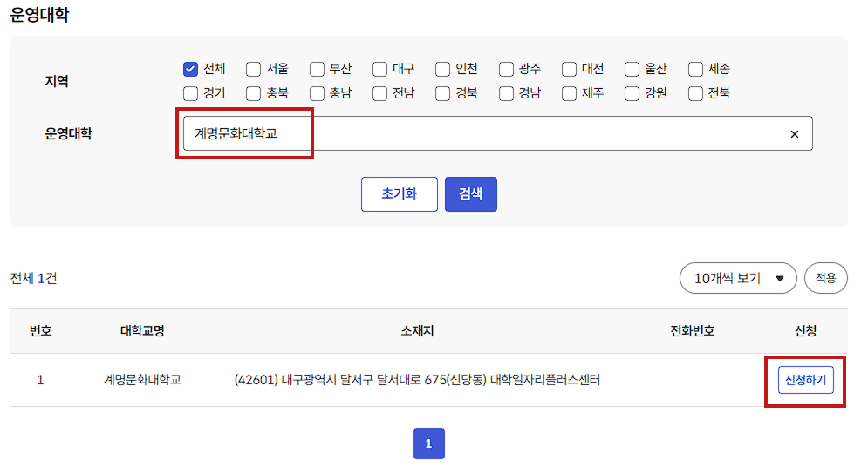Clear the 운영대학 search field with X
The image size is (868, 468).
click(x=794, y=134)
